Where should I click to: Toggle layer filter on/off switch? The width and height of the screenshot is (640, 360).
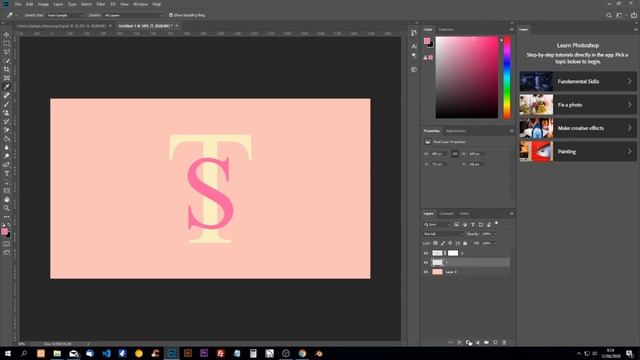(x=496, y=223)
